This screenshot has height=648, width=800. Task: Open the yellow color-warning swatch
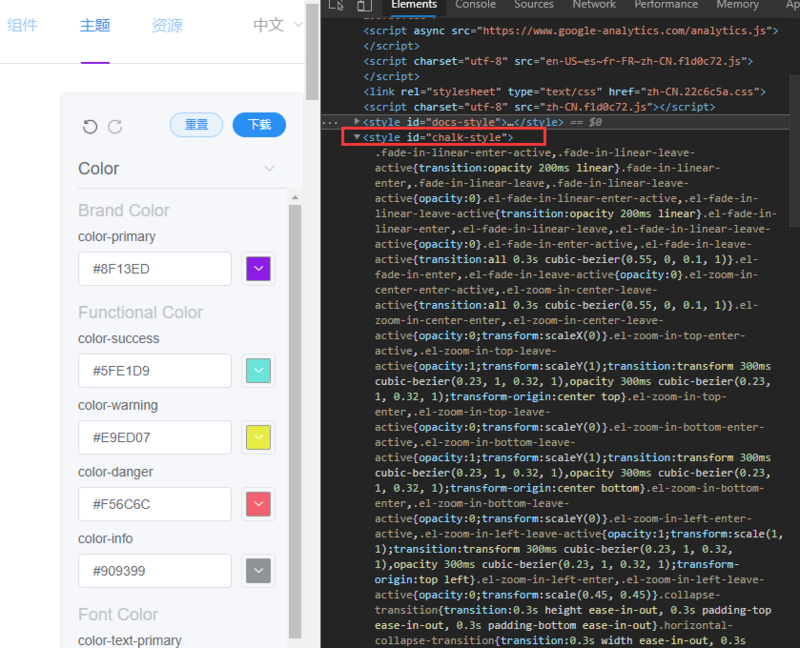click(259, 437)
